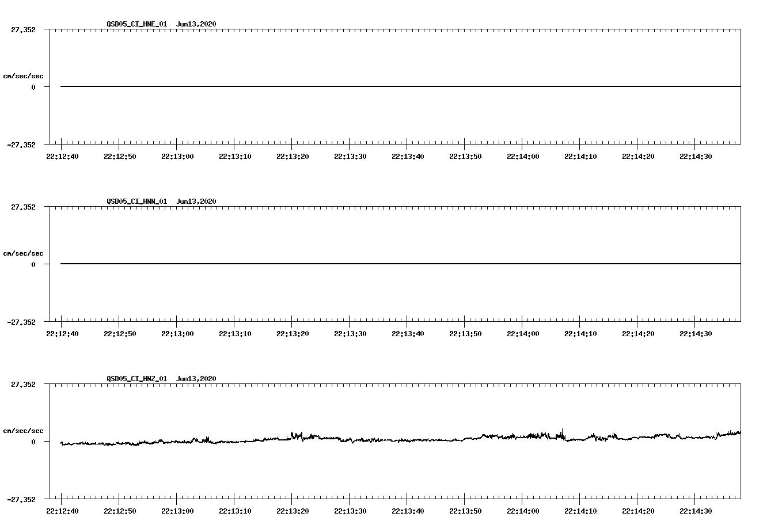Click the 22:12:40 time label under HNE plot

point(62,157)
